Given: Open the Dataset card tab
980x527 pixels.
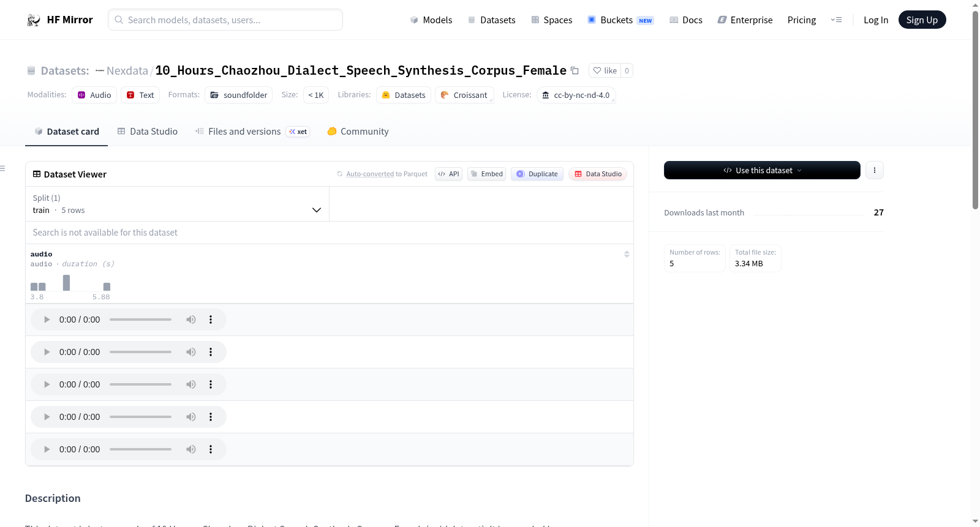Looking at the screenshot, I should (66, 132).
